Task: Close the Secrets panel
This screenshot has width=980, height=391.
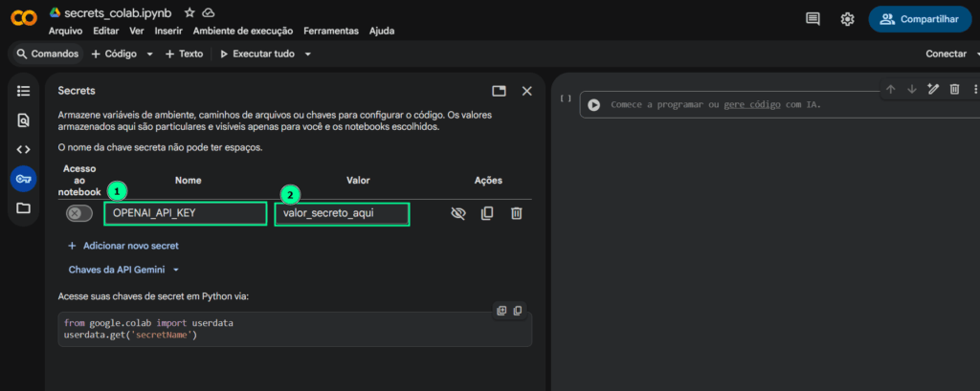Action: pos(527,91)
